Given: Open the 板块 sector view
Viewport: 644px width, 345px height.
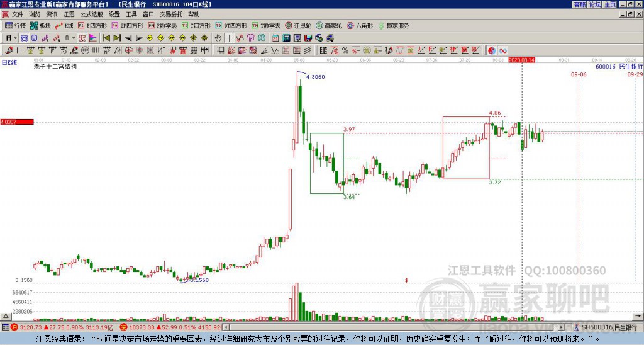Looking at the screenshot, I should pos(40,25).
